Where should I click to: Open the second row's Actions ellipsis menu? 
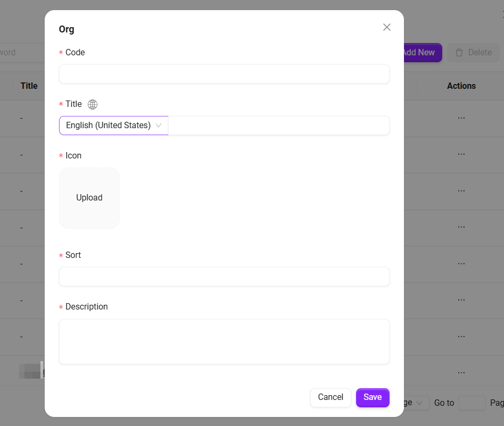point(461,154)
